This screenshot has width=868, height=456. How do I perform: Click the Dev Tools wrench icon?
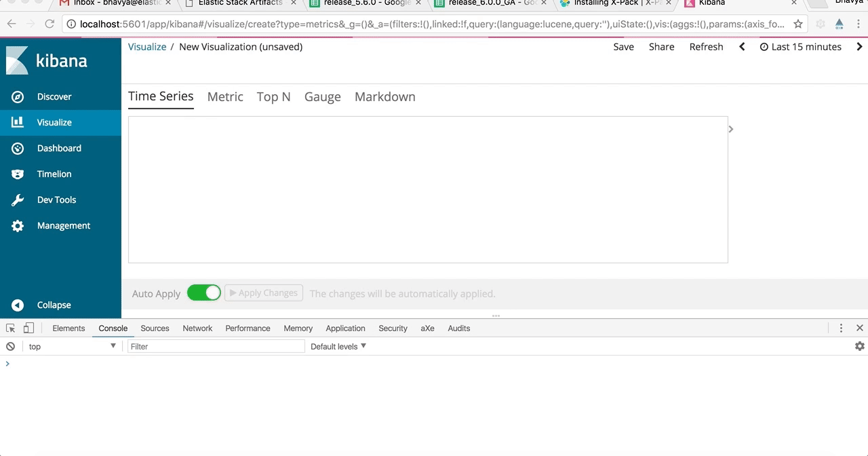click(18, 200)
